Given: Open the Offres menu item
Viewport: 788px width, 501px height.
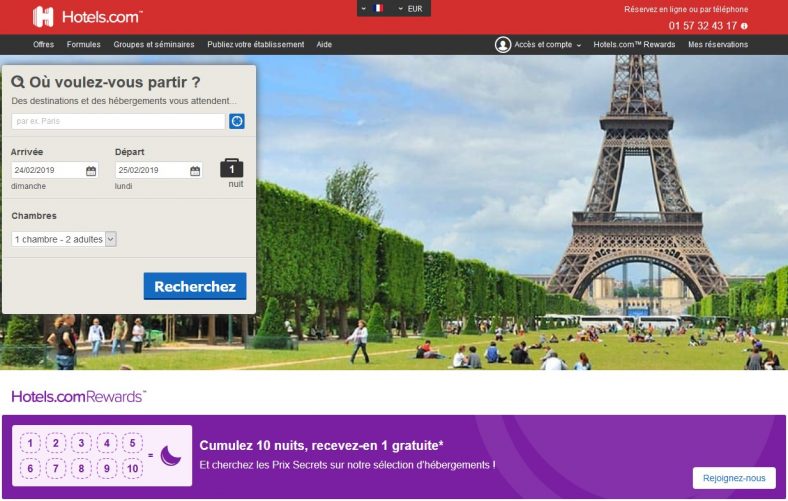Looking at the screenshot, I should pos(43,45).
